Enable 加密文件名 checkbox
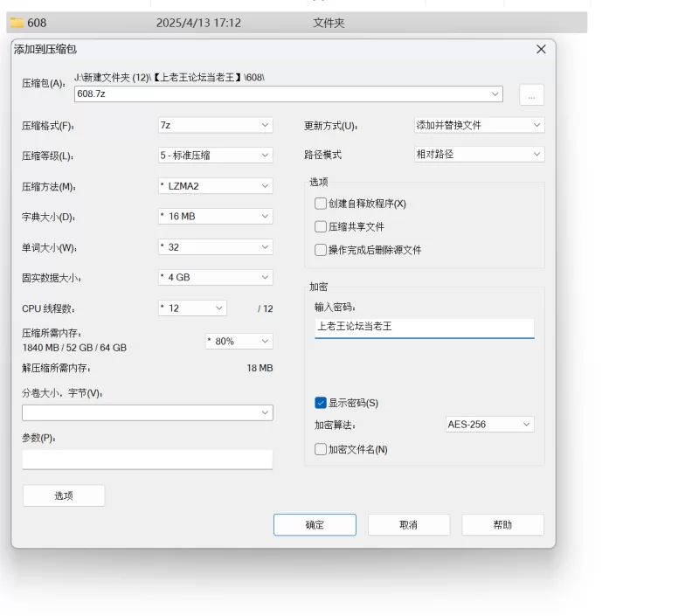 pos(321,449)
